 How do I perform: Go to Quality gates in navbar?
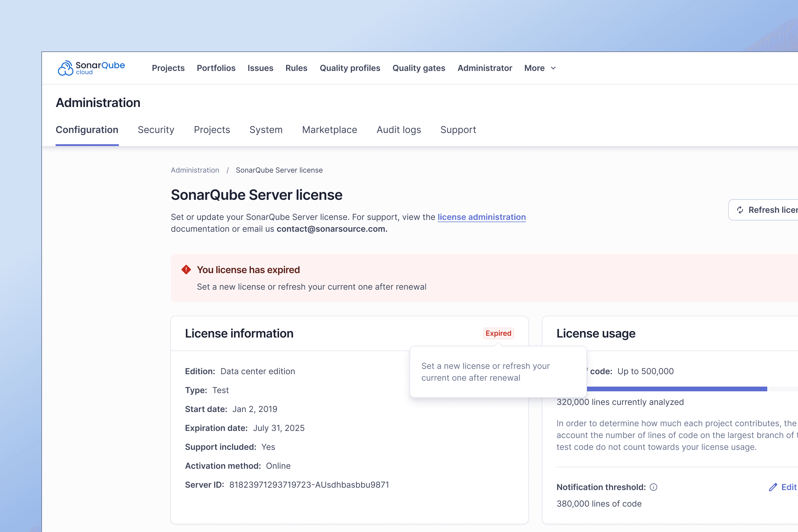click(x=419, y=68)
